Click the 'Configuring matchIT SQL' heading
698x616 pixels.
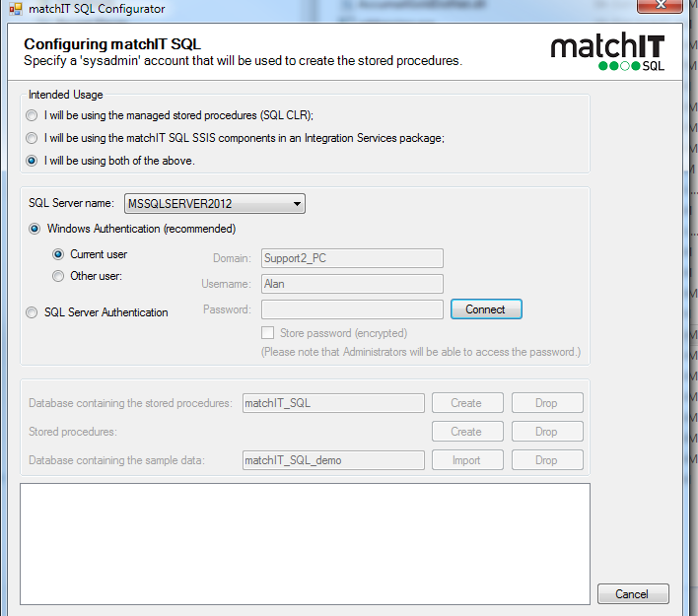tap(112, 44)
